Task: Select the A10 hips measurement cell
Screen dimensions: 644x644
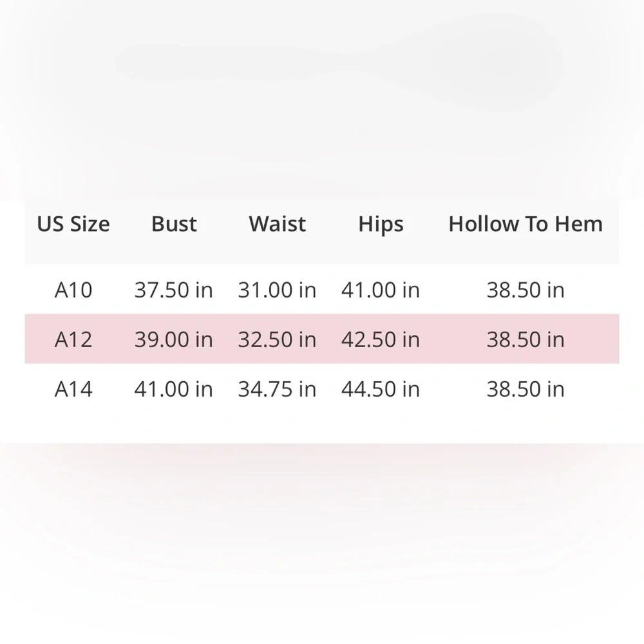Action: pyautogui.click(x=380, y=290)
